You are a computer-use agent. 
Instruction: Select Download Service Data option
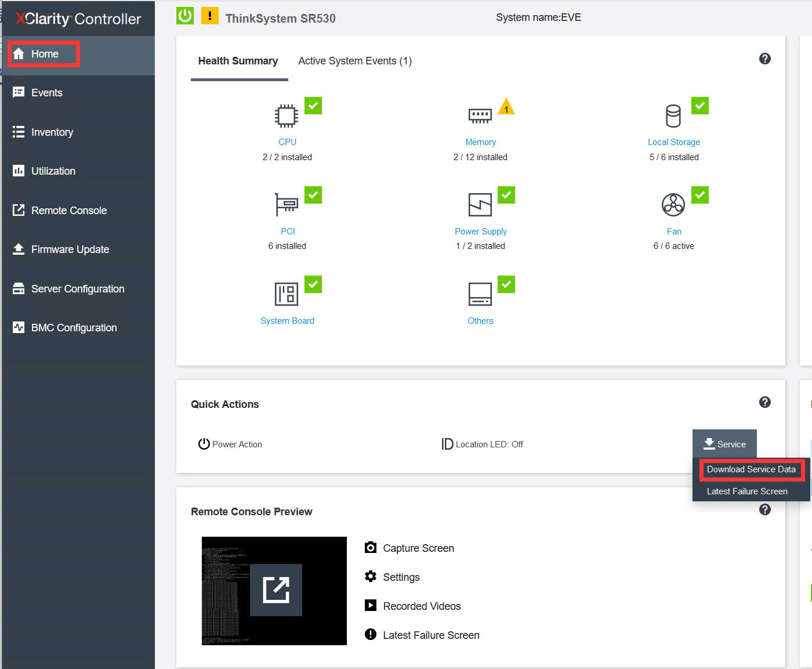[x=751, y=469]
